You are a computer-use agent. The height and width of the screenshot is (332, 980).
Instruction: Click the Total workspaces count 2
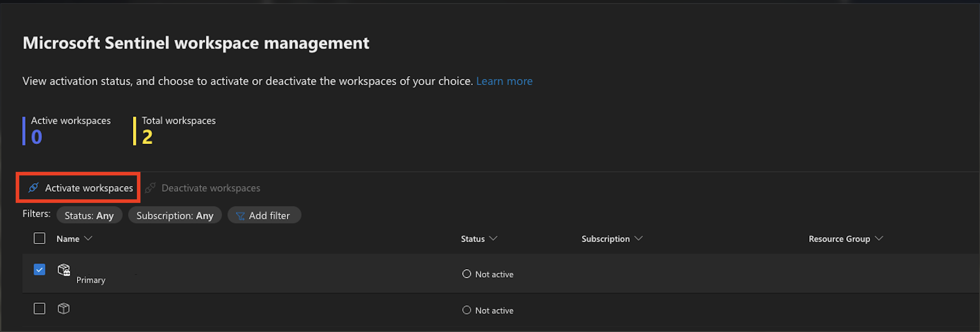[x=147, y=137]
